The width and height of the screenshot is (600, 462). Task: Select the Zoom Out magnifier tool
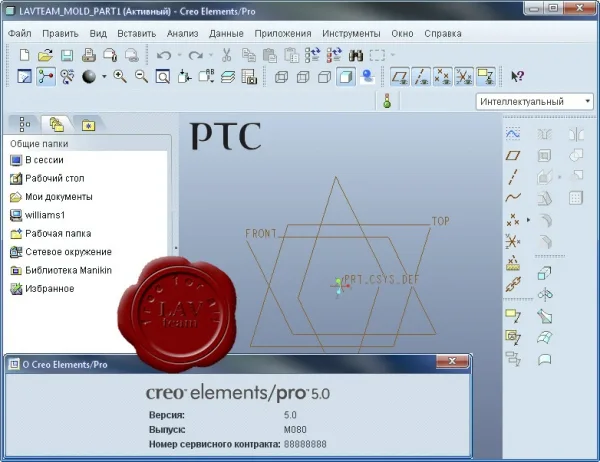click(141, 77)
